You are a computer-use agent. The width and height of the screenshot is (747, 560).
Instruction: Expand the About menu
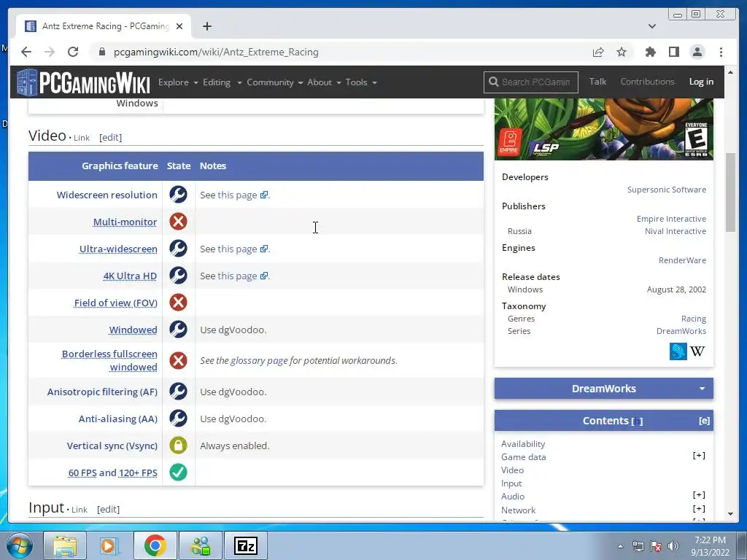pyautogui.click(x=324, y=82)
